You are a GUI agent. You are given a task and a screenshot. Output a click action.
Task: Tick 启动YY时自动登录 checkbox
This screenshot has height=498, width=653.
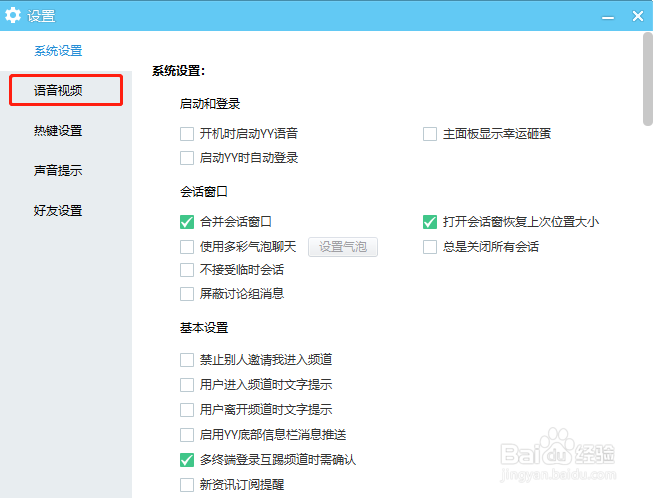(187, 158)
